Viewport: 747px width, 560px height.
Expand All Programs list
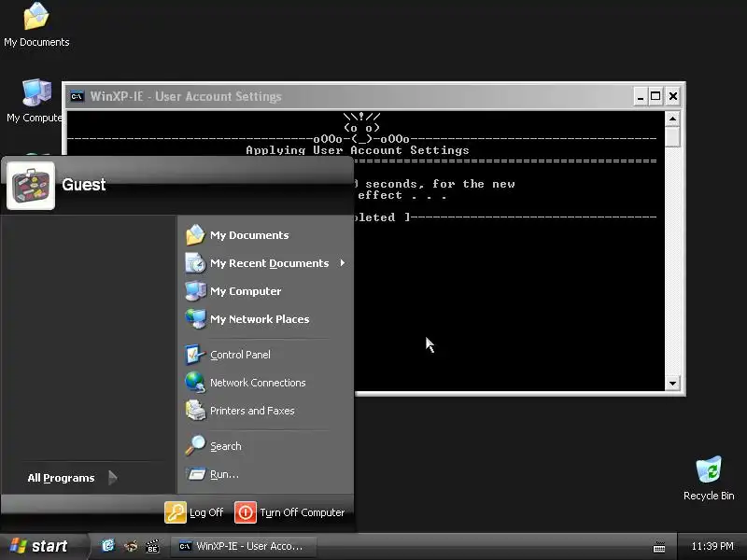[x=73, y=478]
